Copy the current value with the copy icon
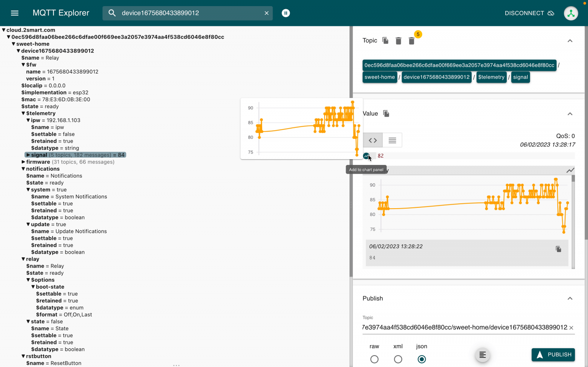588x367 pixels. click(386, 113)
